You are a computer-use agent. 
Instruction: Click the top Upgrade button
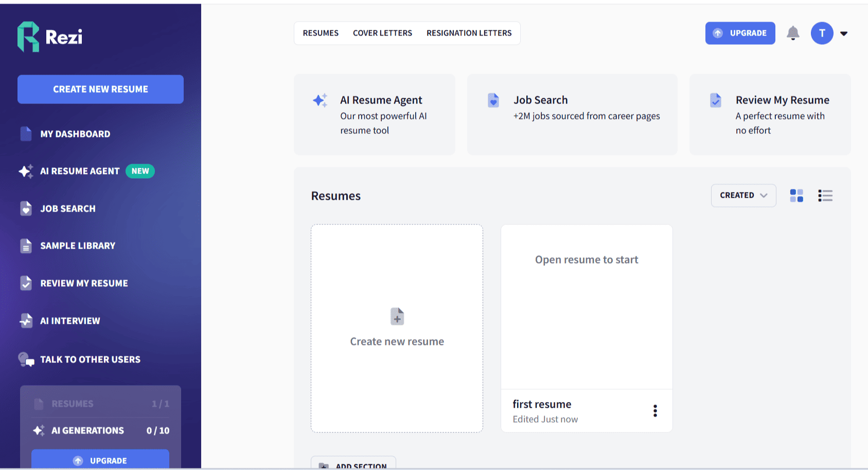tap(740, 33)
